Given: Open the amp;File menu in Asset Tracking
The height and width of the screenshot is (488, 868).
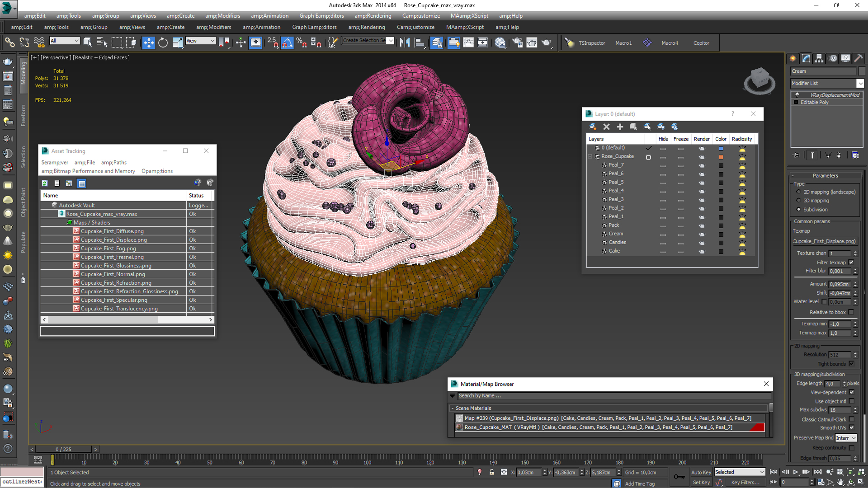Looking at the screenshot, I should tap(85, 162).
